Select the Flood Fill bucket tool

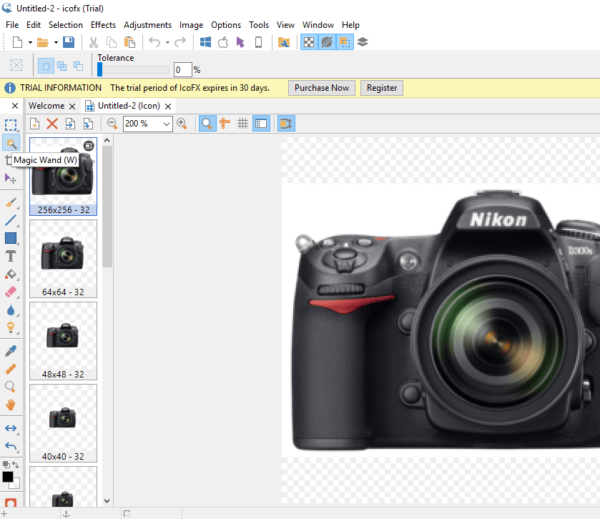pyautogui.click(x=11, y=274)
